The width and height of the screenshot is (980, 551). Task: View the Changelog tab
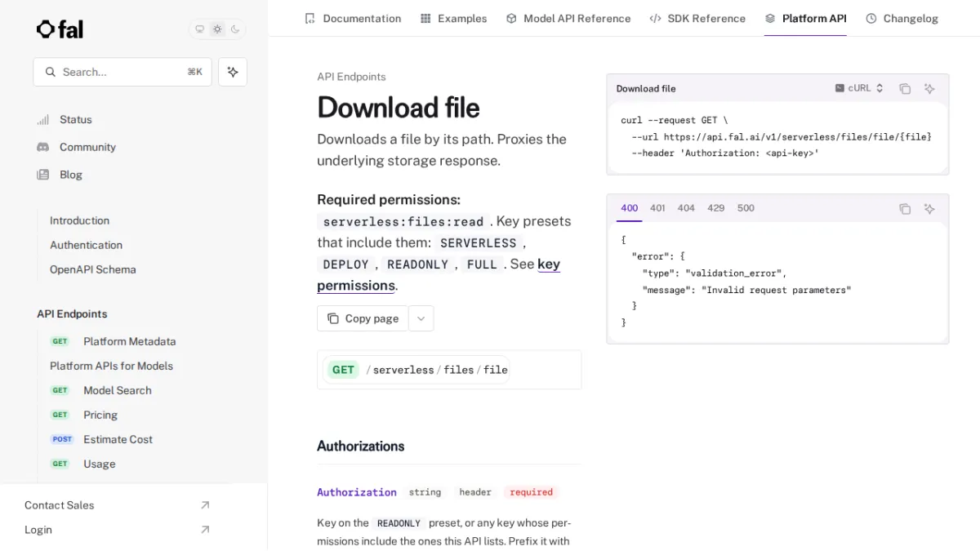(x=902, y=18)
